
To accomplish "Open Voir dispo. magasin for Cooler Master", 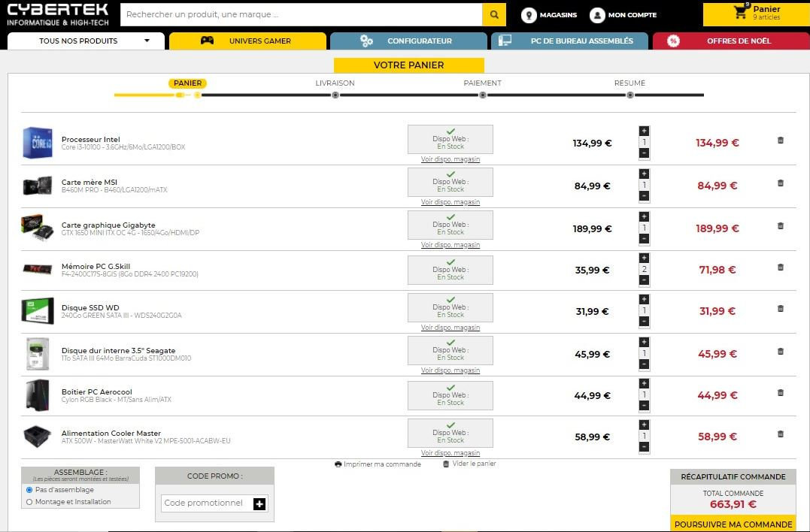I will [451, 452].
